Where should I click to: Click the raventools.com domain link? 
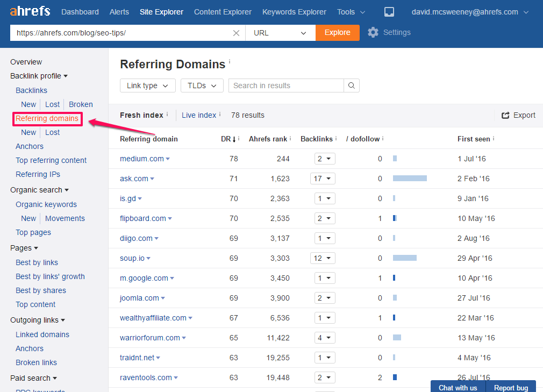146,378
